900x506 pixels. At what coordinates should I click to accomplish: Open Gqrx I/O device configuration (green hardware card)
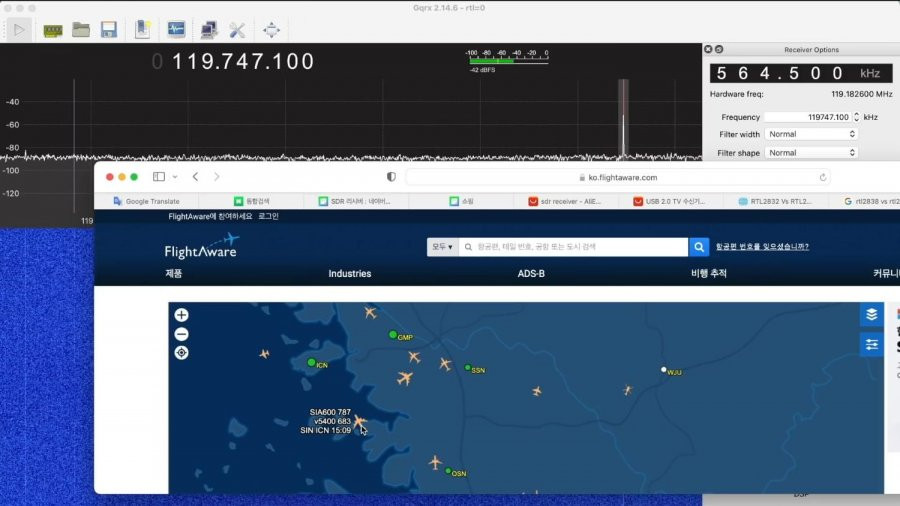tap(53, 30)
